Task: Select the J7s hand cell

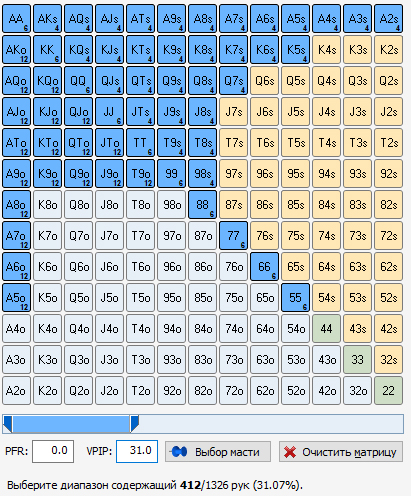Action: pos(233,112)
